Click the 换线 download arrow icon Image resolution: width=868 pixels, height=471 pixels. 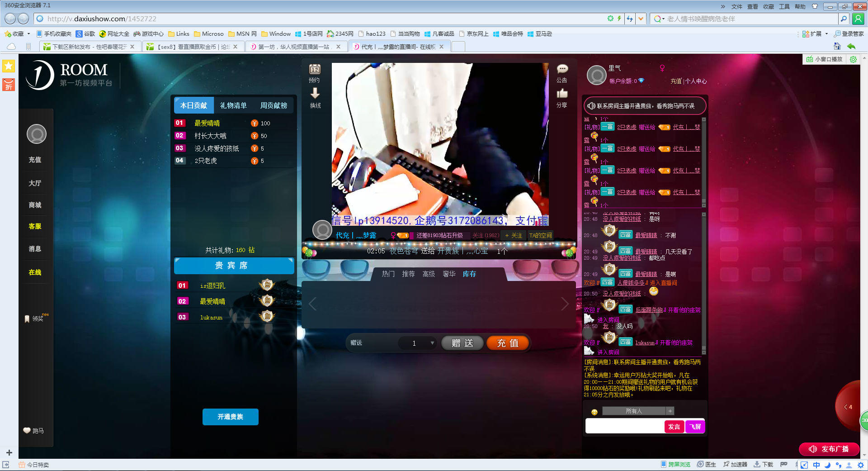pyautogui.click(x=315, y=93)
